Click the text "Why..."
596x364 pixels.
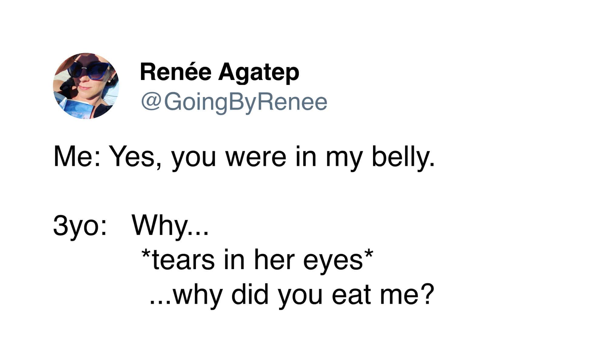(x=170, y=226)
